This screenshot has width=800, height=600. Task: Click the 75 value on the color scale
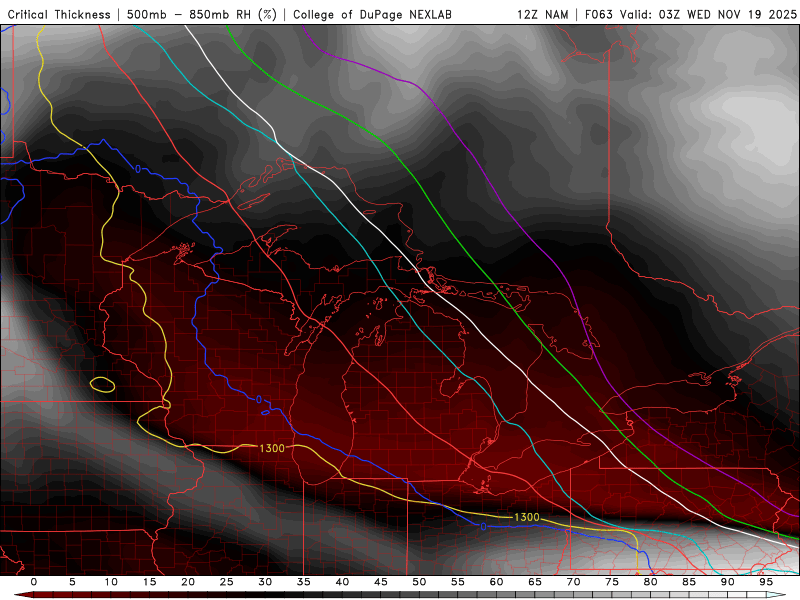(612, 582)
